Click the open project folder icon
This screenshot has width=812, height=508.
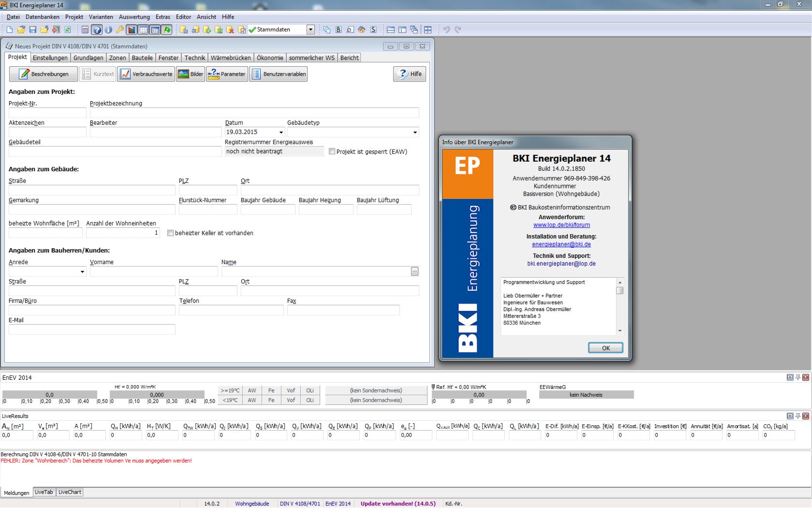click(x=21, y=30)
